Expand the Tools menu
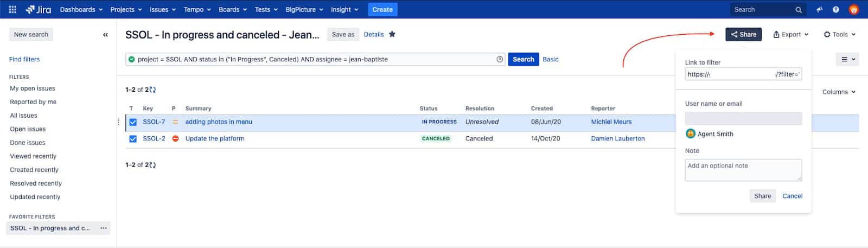 840,34
